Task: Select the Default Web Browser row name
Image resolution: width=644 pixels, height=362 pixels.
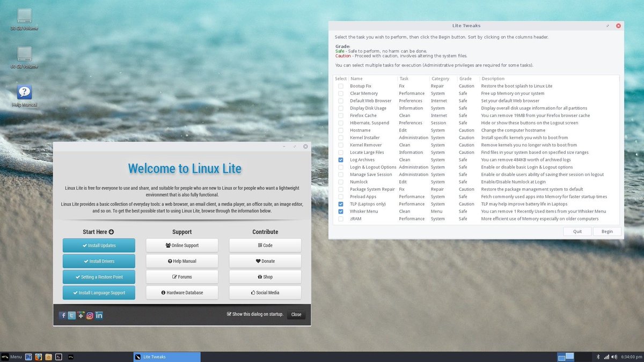Action: [x=371, y=101]
